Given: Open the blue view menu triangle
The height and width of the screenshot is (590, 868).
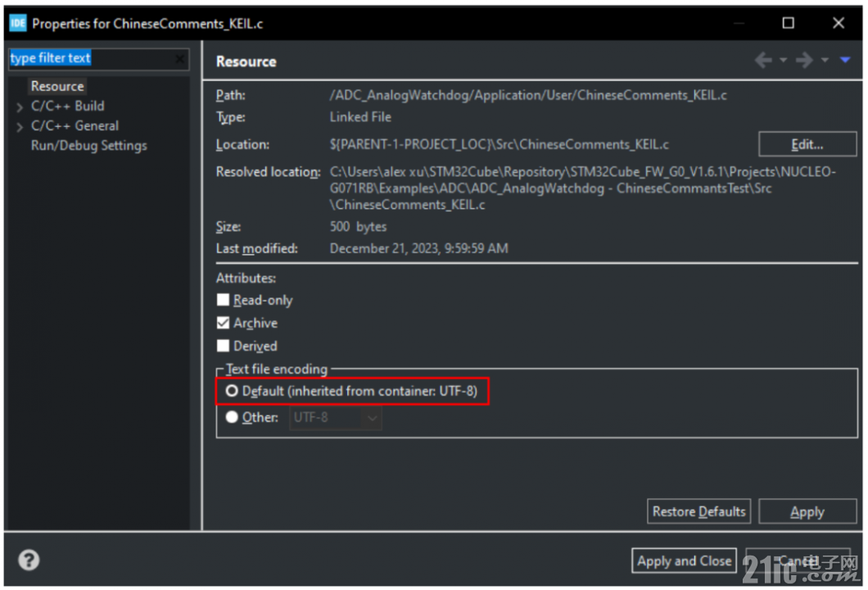Looking at the screenshot, I should pyautogui.click(x=845, y=60).
